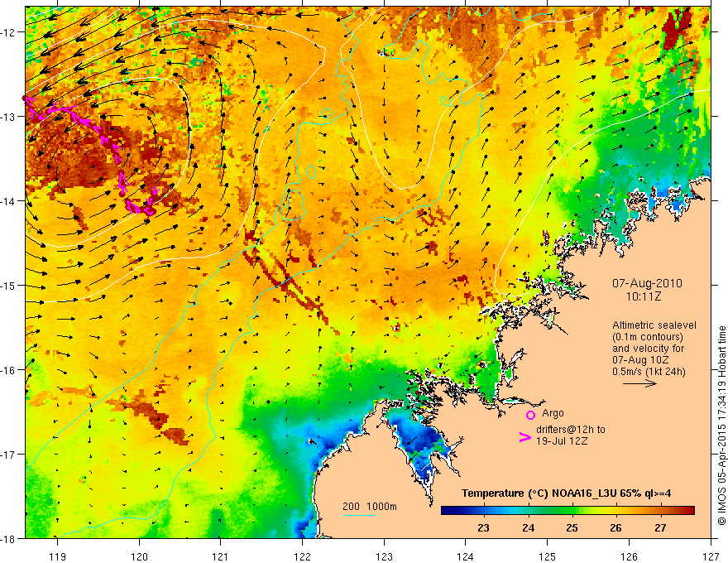Viewport: 728px width, 563px height.
Task: Click the magenta drifter arrowhead legend symbol
Action: 525,437
